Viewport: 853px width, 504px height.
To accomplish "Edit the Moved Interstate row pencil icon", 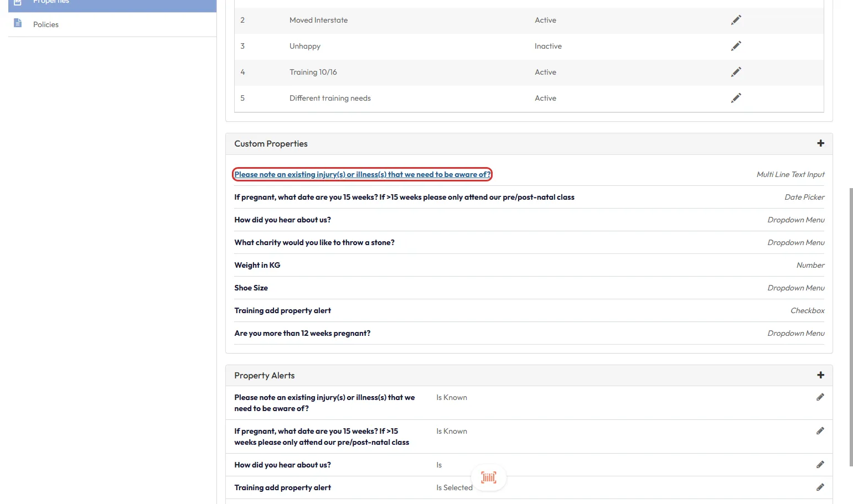I will (x=736, y=20).
